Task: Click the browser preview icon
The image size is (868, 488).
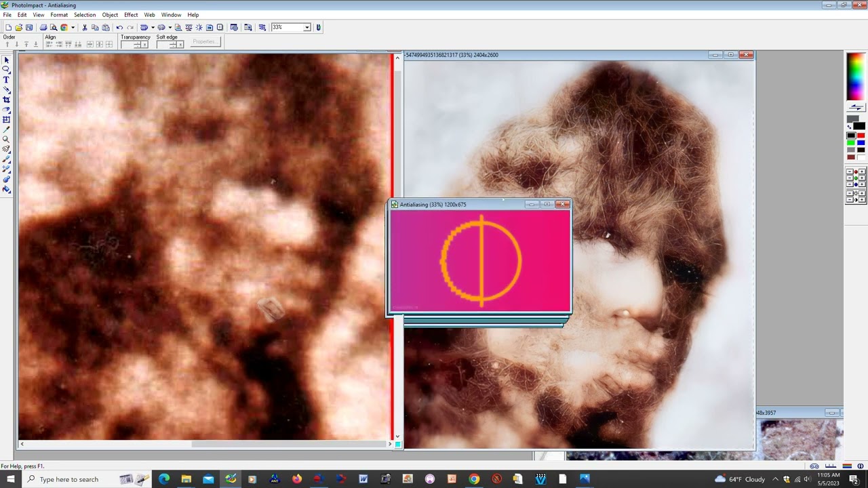Action: point(64,27)
